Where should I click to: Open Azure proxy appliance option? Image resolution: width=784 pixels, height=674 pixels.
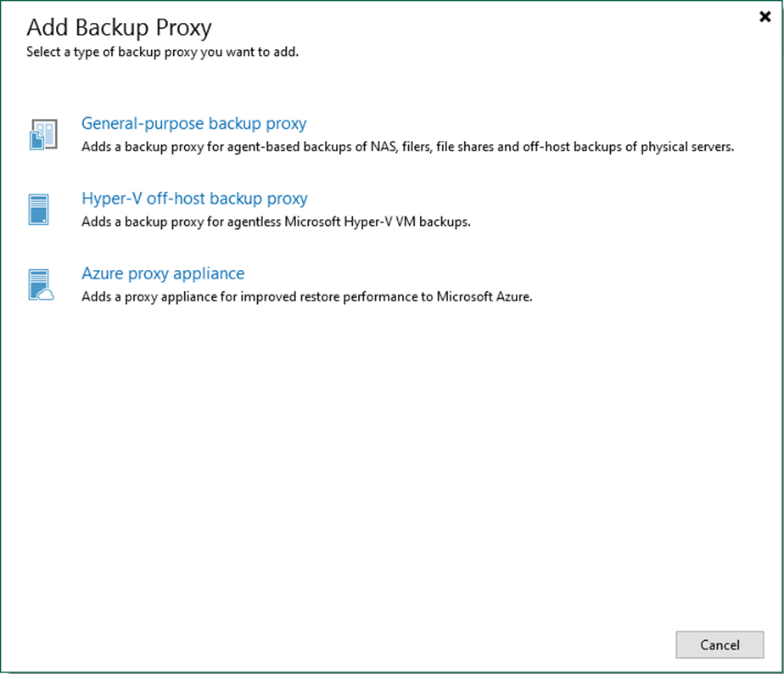point(163,273)
